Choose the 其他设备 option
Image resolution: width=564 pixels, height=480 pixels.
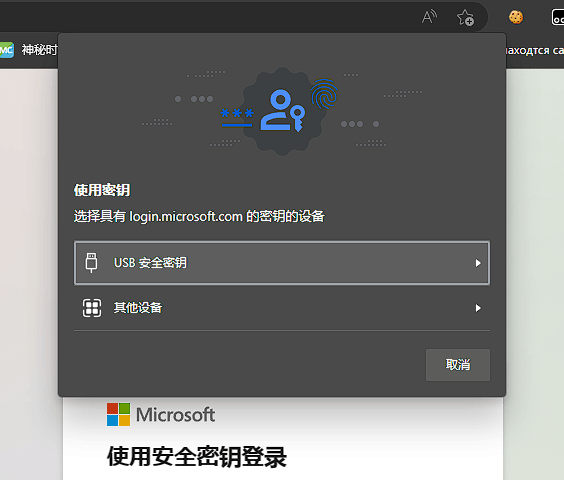(x=282, y=308)
